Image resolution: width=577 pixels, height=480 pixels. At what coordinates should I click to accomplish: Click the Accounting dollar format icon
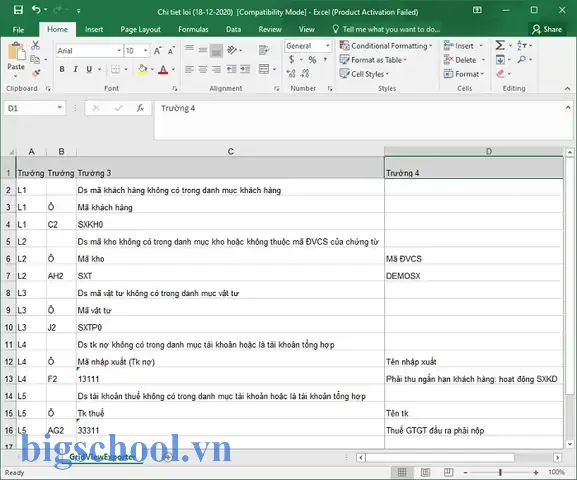coord(291,59)
